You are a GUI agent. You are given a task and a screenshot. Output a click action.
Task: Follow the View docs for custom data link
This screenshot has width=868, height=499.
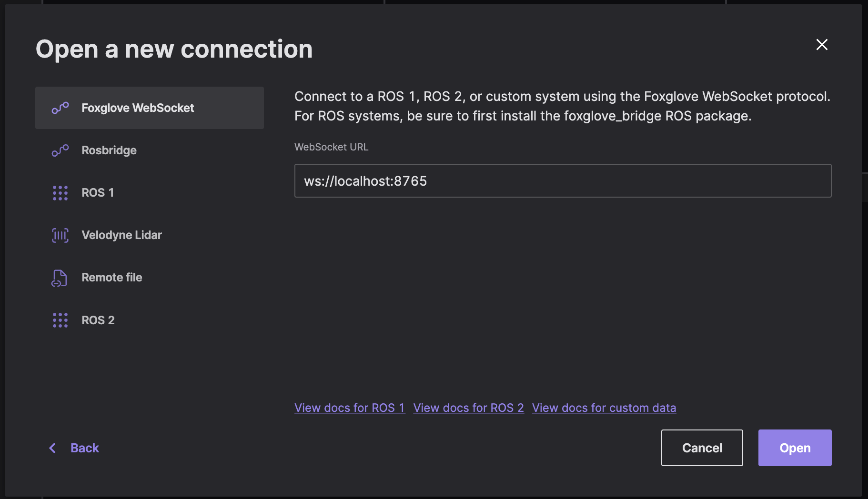[x=604, y=408]
